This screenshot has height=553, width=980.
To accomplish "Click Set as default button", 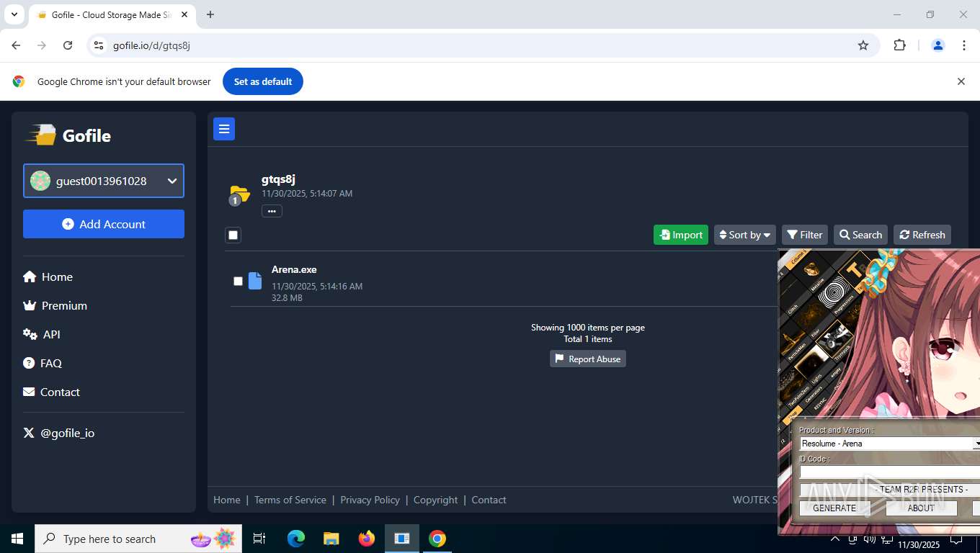I will click(x=263, y=81).
